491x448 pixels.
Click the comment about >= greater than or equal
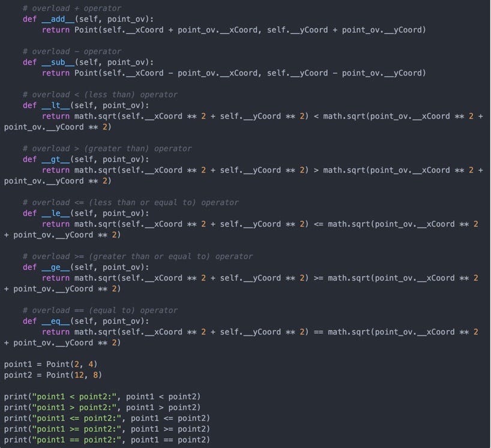[138, 257]
